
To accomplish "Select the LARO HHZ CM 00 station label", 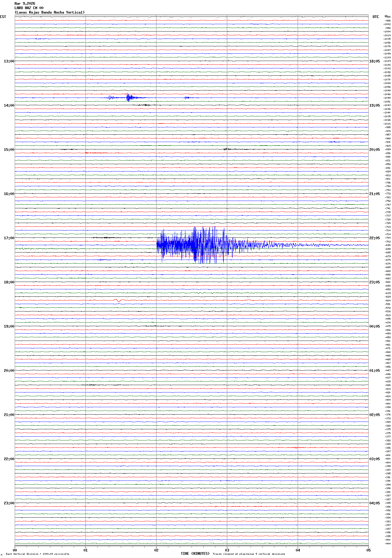I will [29, 8].
